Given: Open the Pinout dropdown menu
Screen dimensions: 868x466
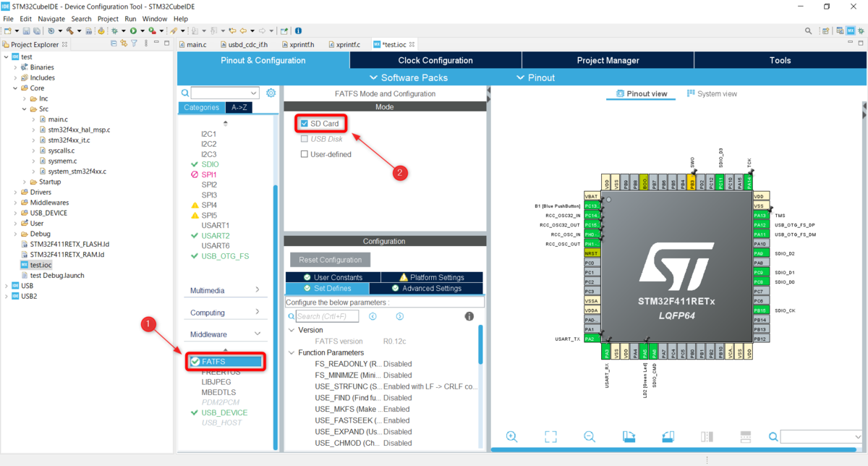Looking at the screenshot, I should tap(536, 77).
